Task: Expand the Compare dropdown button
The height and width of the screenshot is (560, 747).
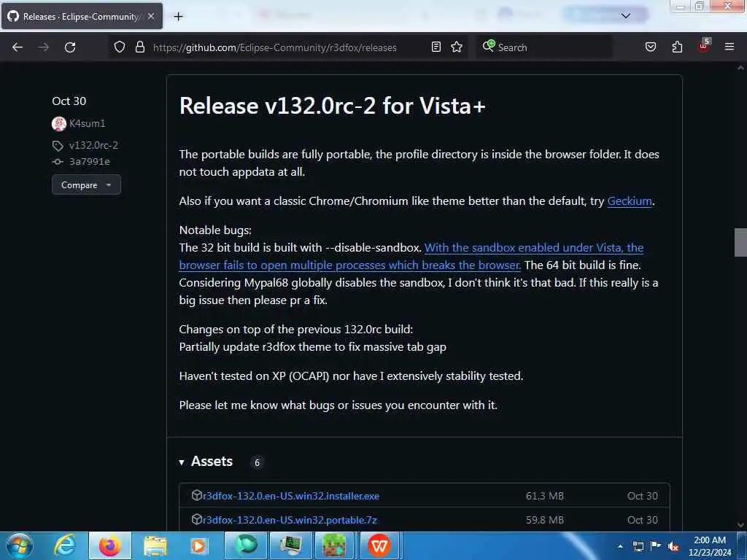Action: 86,184
